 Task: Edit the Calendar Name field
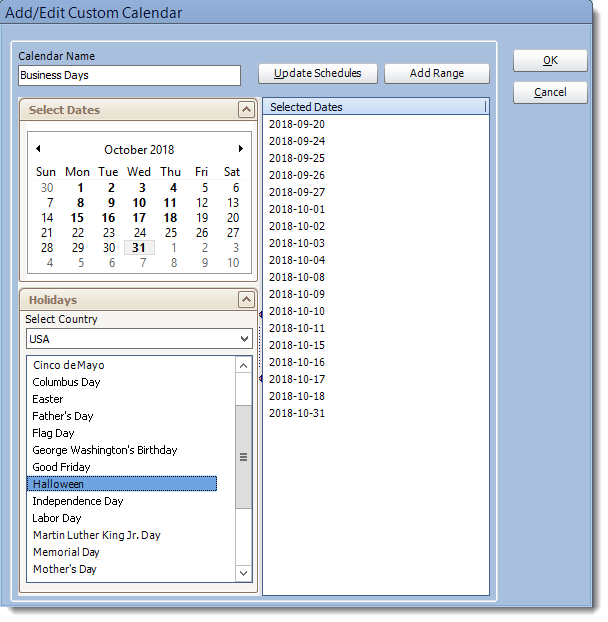pos(129,75)
